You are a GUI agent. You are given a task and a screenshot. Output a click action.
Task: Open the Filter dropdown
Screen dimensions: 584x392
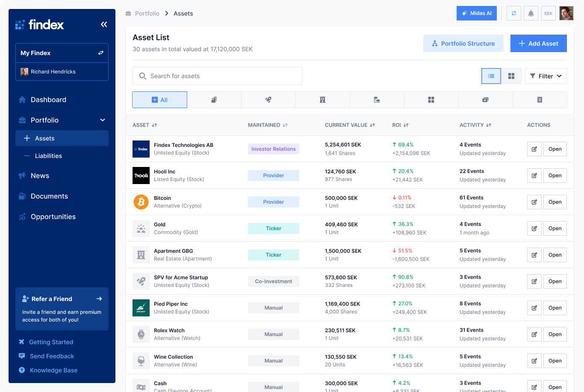coord(546,76)
